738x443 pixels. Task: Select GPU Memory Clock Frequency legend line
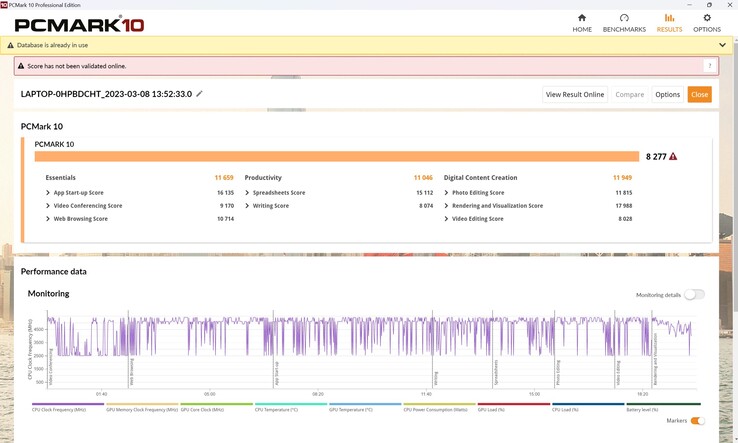pos(142,404)
